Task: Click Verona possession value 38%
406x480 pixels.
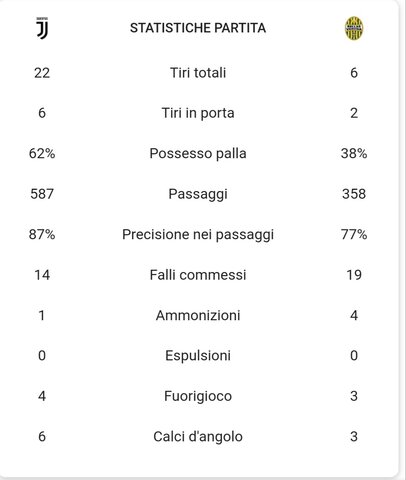Action: click(x=354, y=154)
